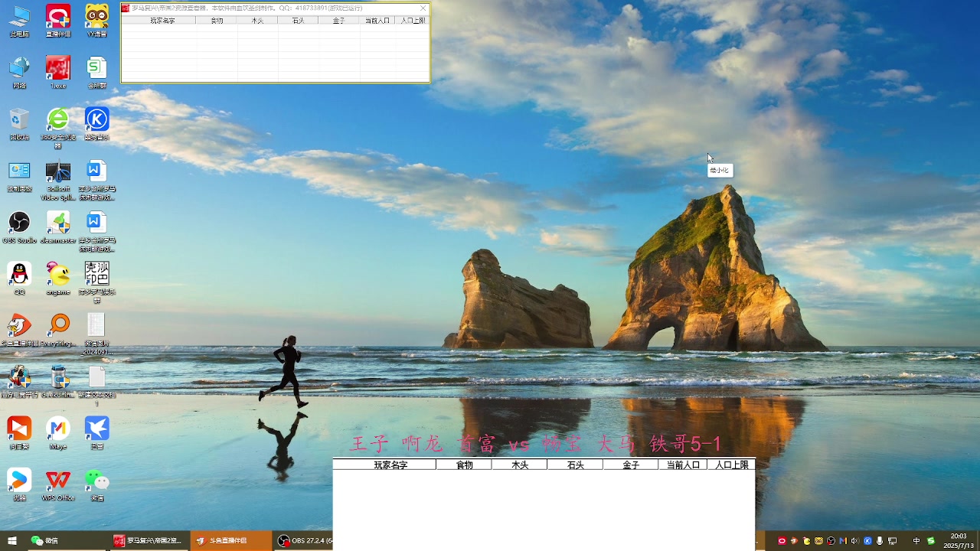Click the Windows Start button
The height and width of the screenshot is (551, 980).
(12, 541)
